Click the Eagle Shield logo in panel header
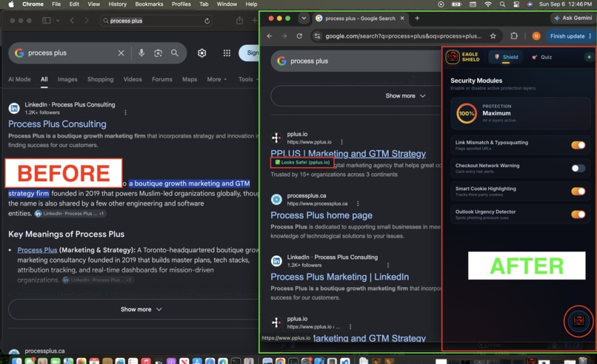The image size is (597, 364). point(453,57)
